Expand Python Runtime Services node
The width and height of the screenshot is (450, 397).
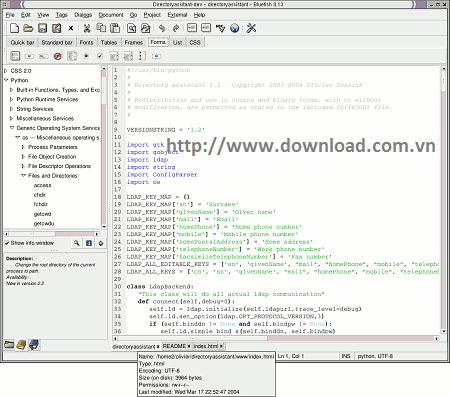point(11,99)
